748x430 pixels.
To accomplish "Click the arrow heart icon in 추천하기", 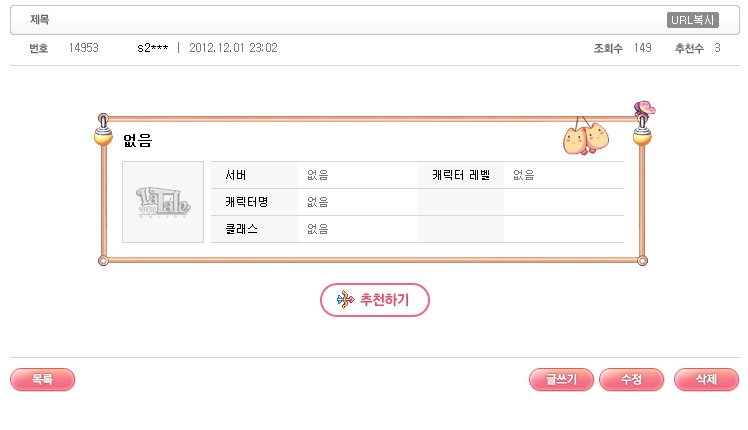I will 345,300.
